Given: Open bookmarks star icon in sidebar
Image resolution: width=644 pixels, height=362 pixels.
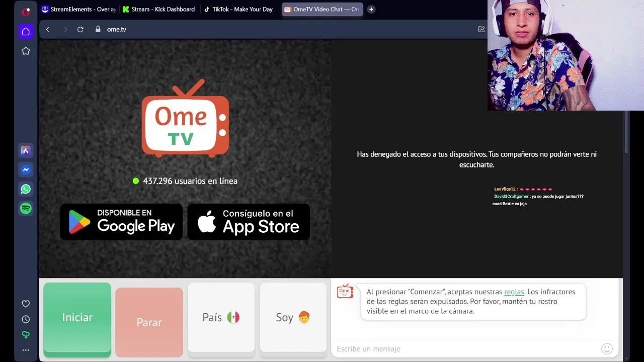Looking at the screenshot, I should point(26,51).
